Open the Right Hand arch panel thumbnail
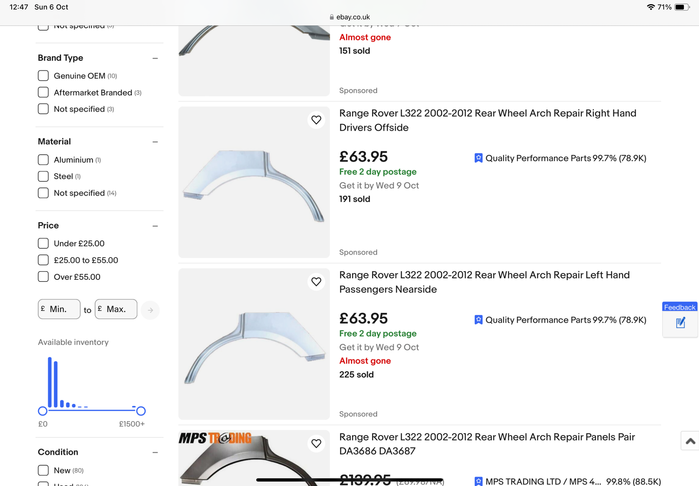 point(254,182)
